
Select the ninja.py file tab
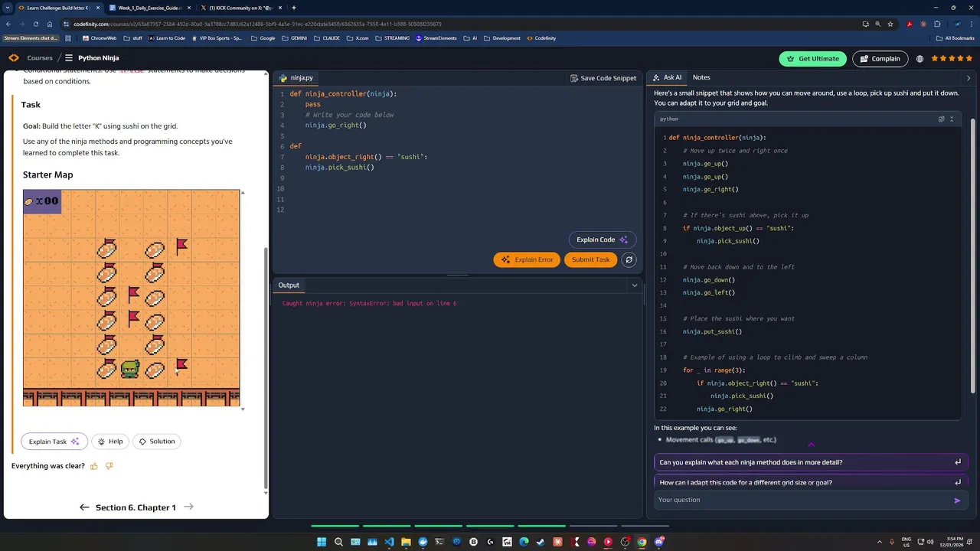tap(296, 78)
